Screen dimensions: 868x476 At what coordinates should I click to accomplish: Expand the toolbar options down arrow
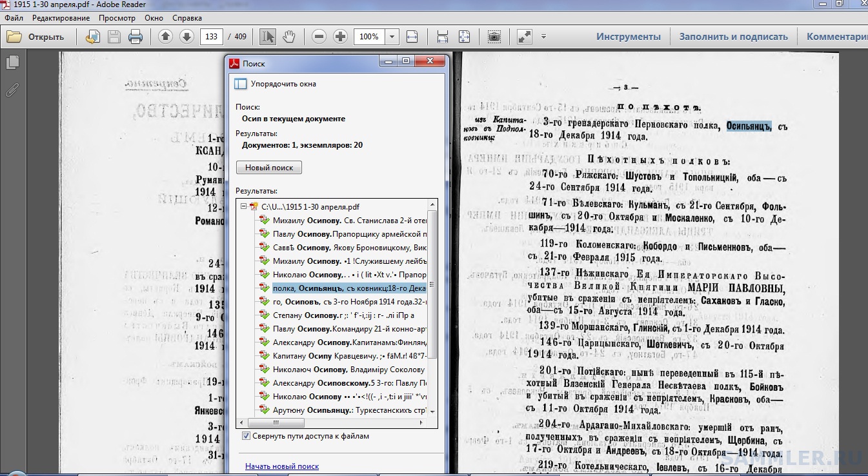pyautogui.click(x=543, y=37)
